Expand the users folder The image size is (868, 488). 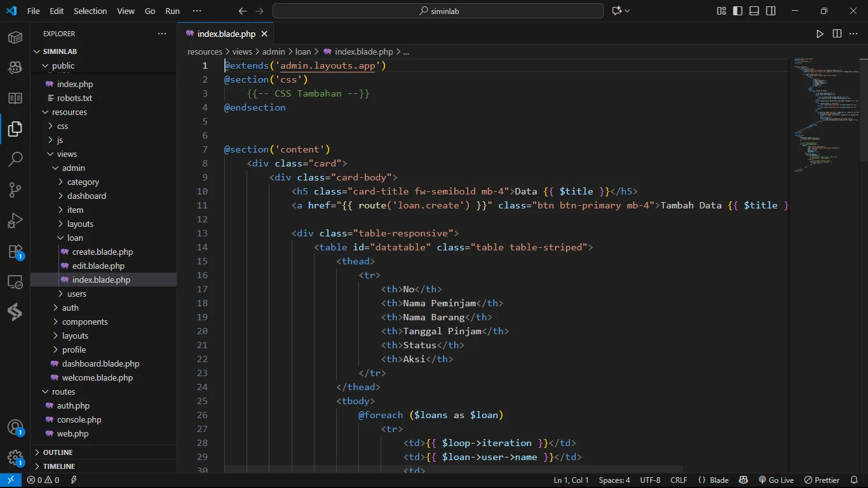(76, 294)
